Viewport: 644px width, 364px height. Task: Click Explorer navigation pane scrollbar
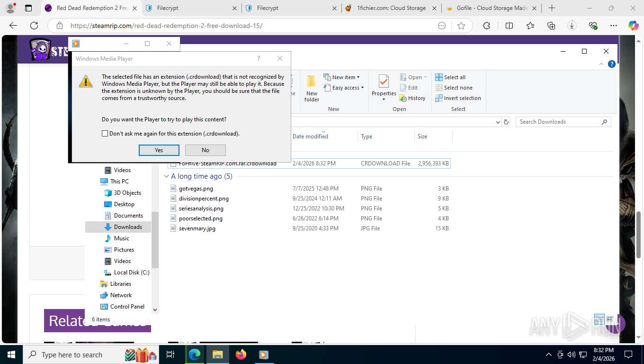point(155,240)
